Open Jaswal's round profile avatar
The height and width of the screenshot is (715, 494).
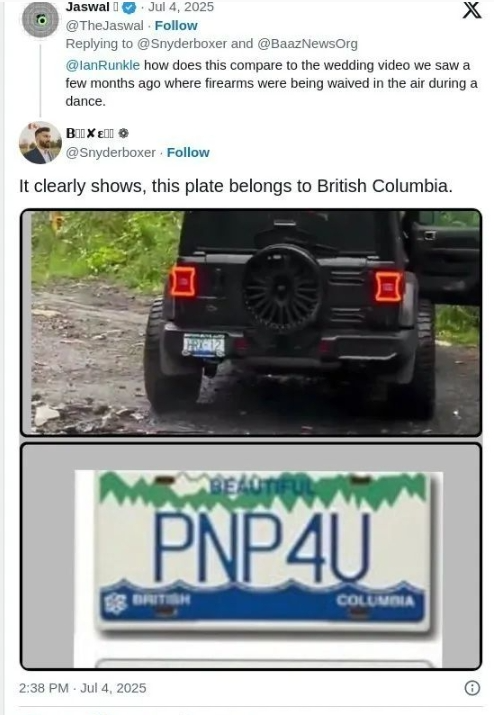(41, 20)
